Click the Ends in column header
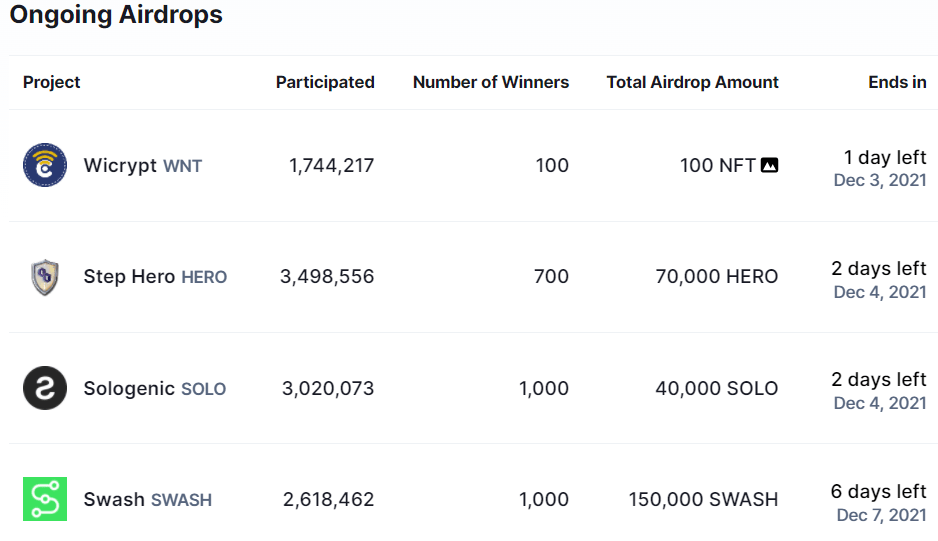Image resolution: width=938 pixels, height=541 pixels. pyautogui.click(x=897, y=83)
